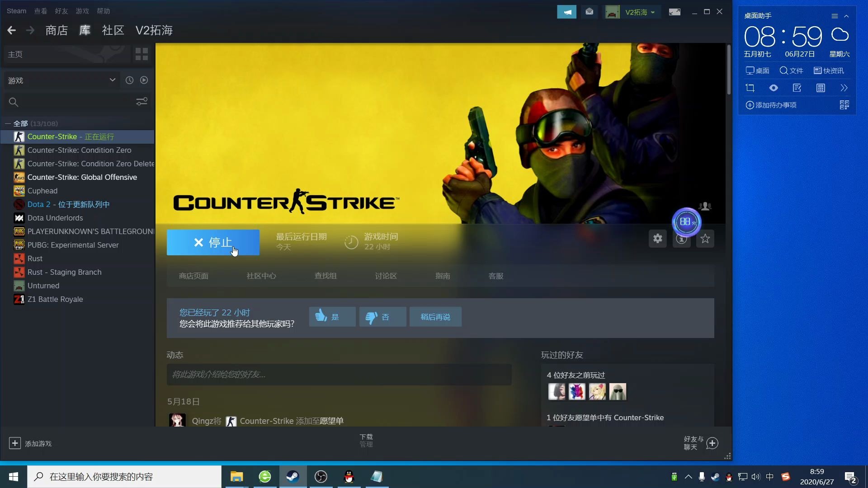Open the friend messages envelope icon
The height and width of the screenshot is (488, 868).
pos(590,12)
